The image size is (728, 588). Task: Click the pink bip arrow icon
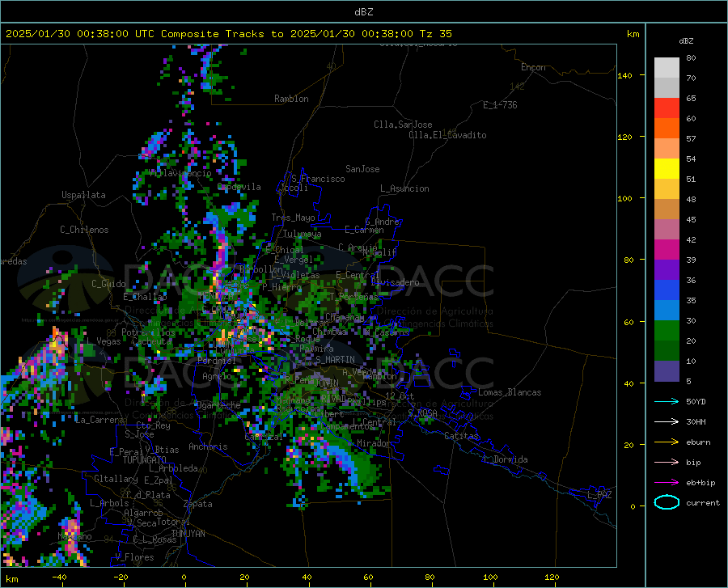click(667, 463)
